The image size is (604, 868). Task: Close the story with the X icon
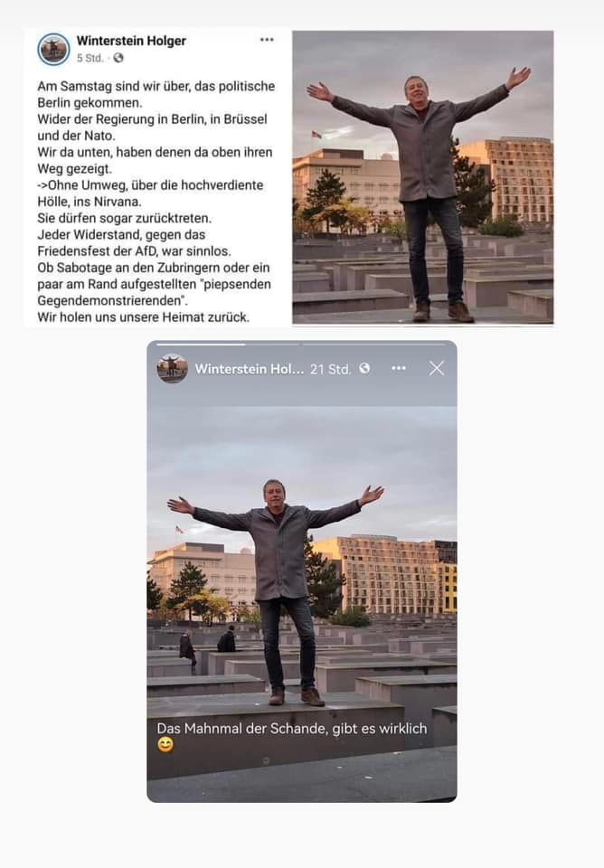tap(436, 368)
